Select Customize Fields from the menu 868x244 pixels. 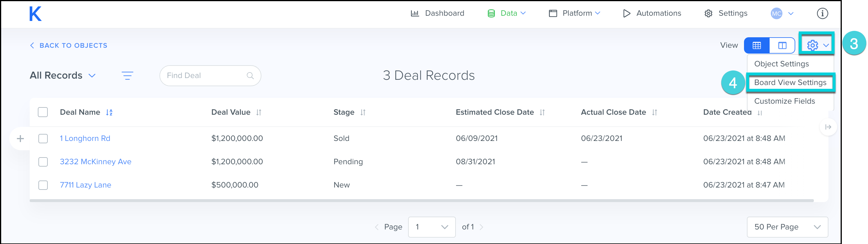click(784, 101)
